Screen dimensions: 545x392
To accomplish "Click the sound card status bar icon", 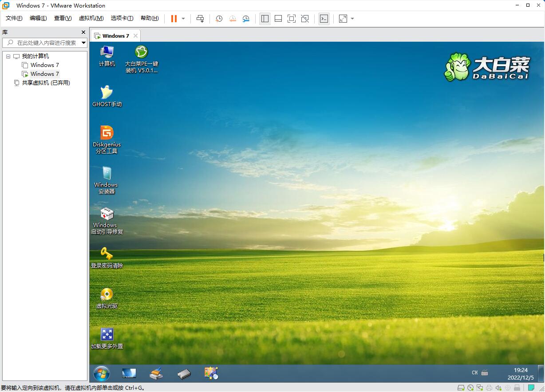I will (x=498, y=388).
